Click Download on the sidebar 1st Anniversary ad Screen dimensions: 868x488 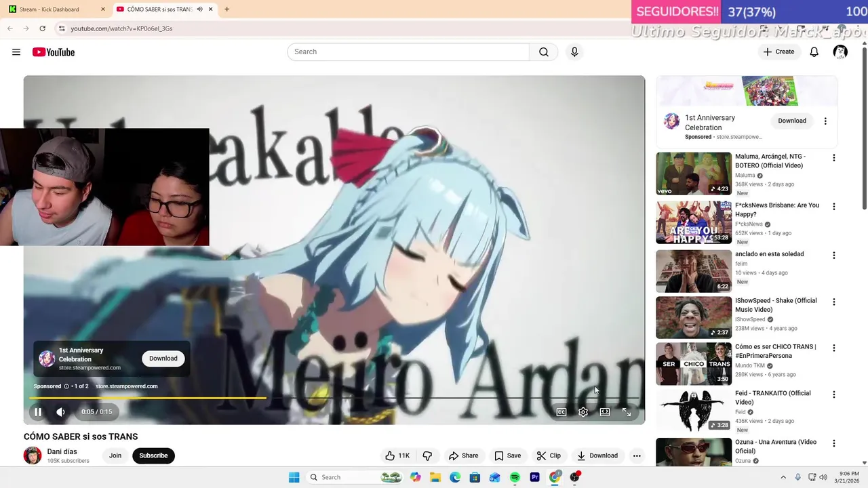pos(792,121)
